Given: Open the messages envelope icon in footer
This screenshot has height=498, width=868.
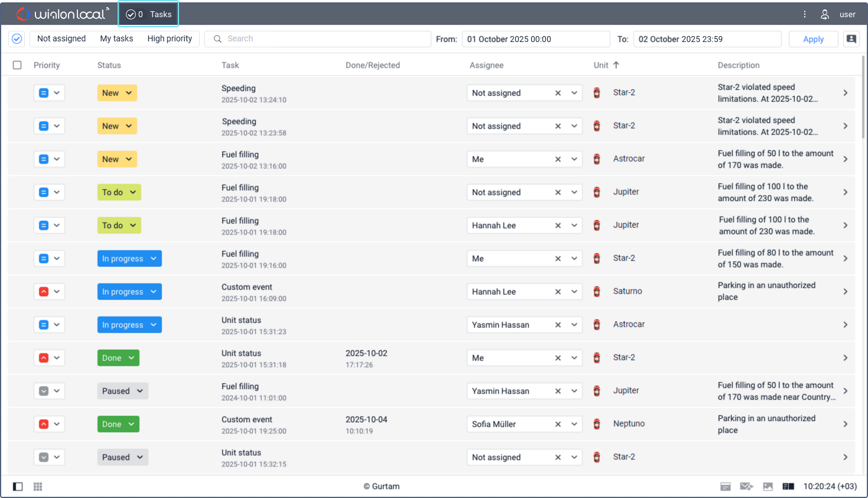Looking at the screenshot, I should (746, 486).
